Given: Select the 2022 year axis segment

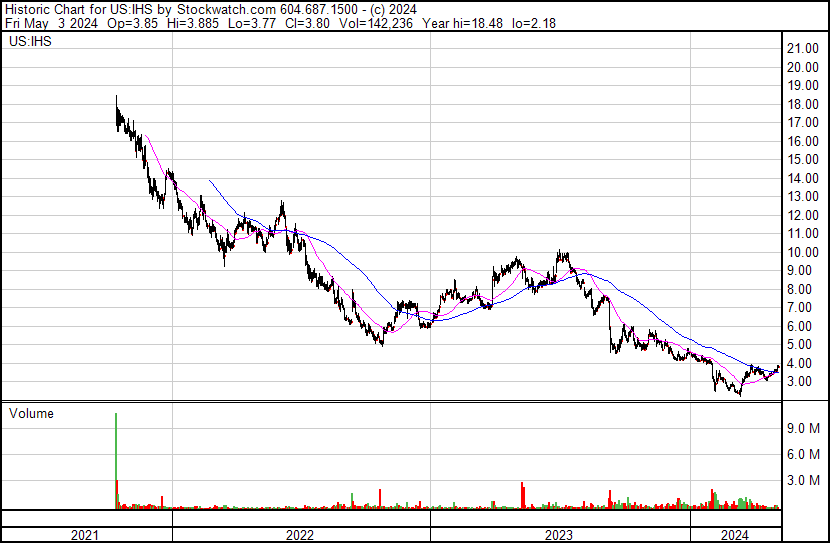Looking at the screenshot, I should (301, 535).
